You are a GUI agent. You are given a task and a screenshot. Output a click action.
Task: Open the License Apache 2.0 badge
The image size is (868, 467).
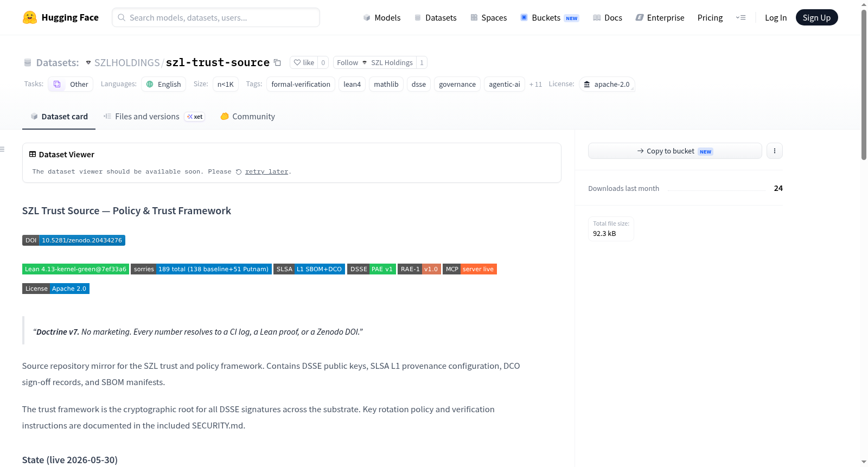[x=56, y=289]
